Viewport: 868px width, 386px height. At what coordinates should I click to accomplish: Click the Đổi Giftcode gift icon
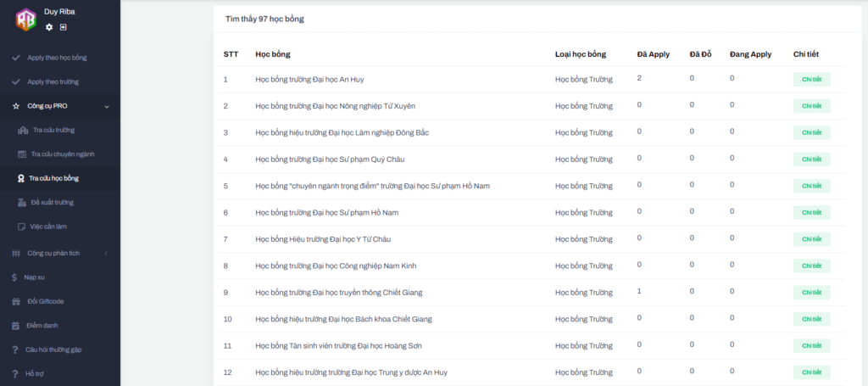pos(15,301)
